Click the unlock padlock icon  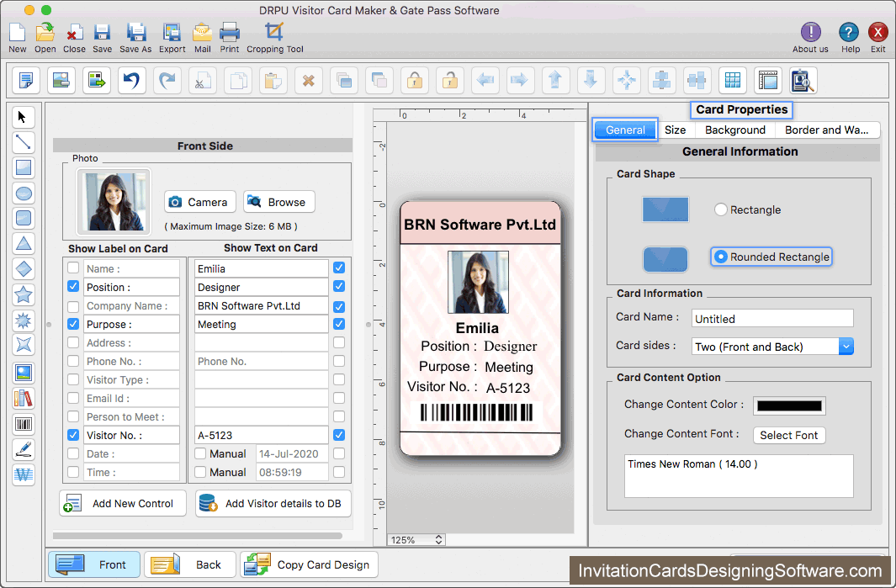[x=450, y=80]
